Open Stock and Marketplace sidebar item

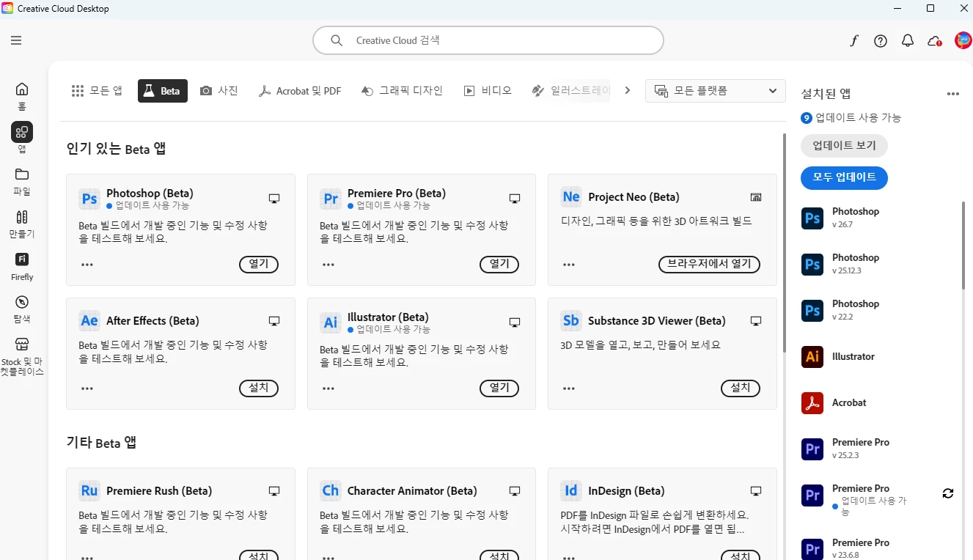(22, 356)
